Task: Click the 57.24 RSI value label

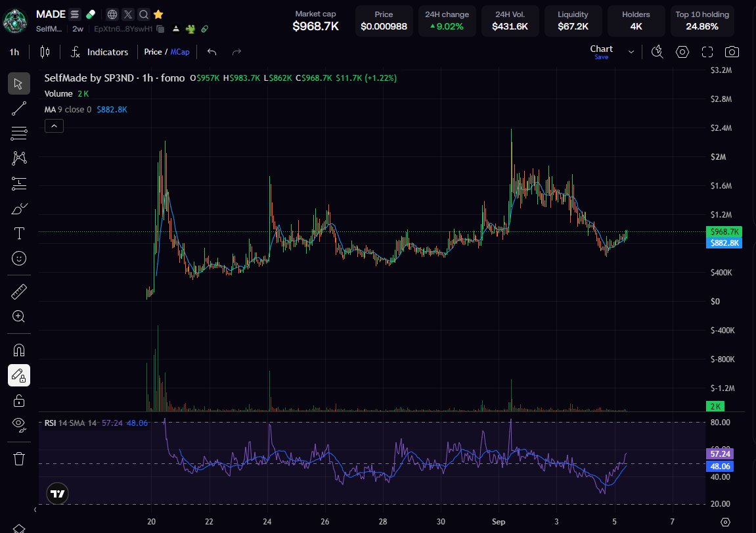Action: point(720,453)
